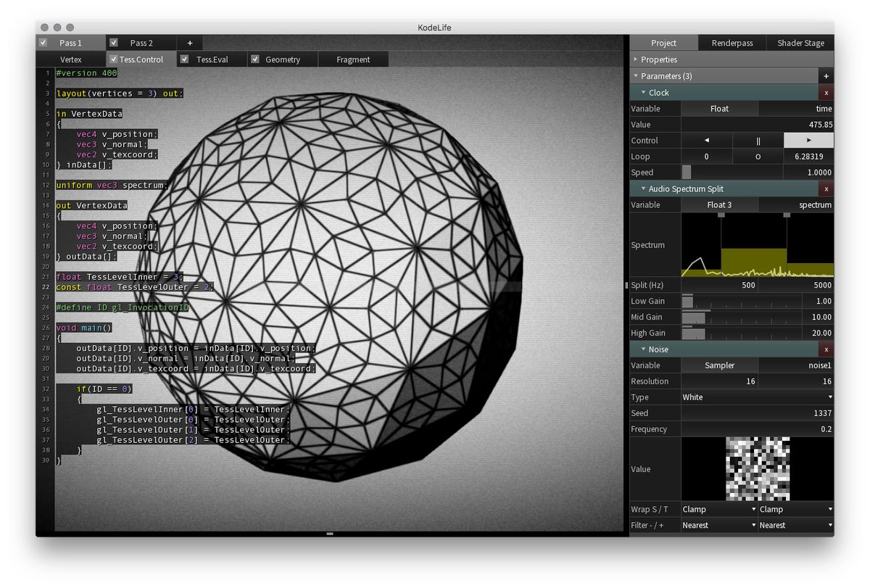Expand the Properties section
This screenshot has height=588, width=870.
coord(636,59)
